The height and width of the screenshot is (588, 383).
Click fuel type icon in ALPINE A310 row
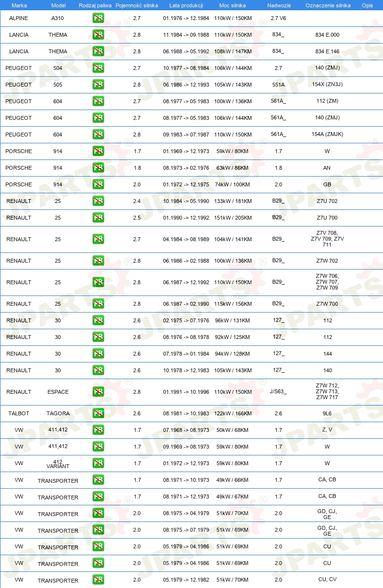[x=98, y=18]
